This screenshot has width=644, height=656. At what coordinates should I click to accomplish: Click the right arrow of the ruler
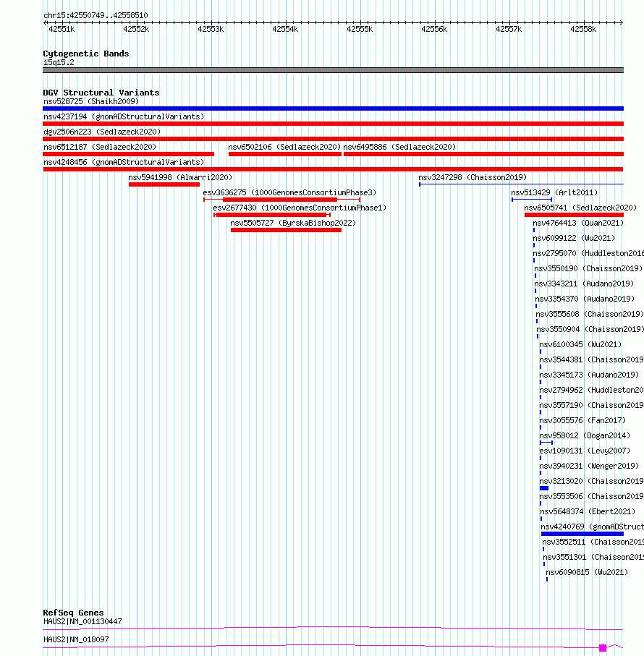[622, 22]
